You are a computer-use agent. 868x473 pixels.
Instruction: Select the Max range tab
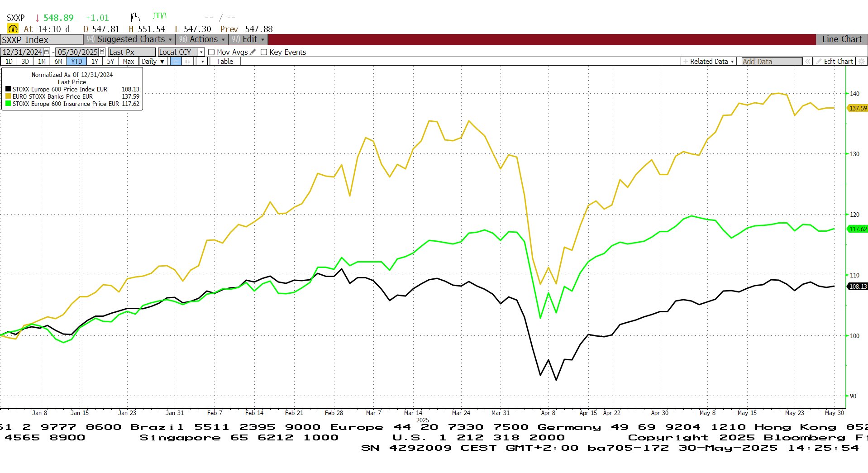pyautogui.click(x=129, y=62)
